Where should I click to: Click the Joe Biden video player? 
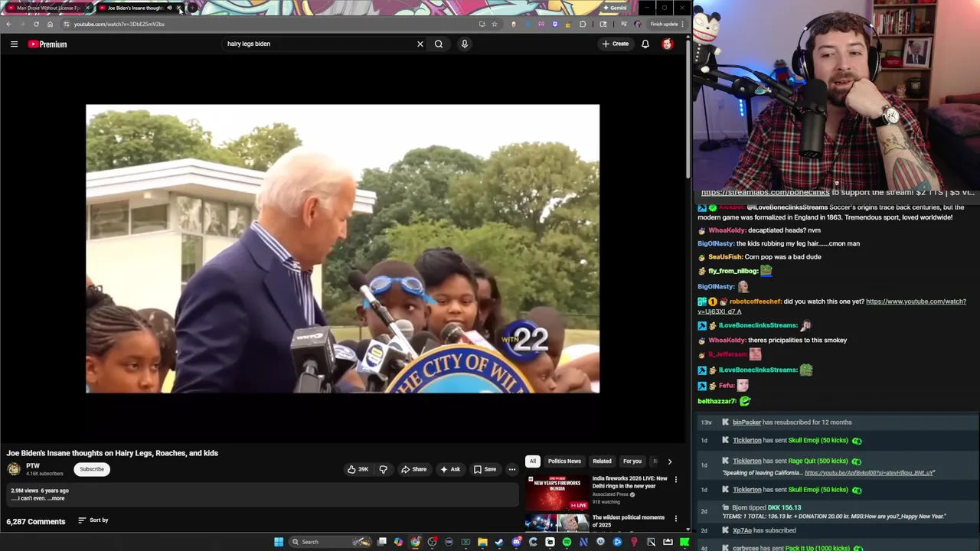point(342,249)
